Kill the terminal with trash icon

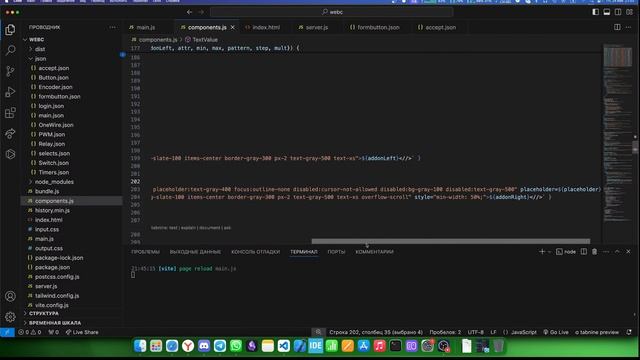(594, 252)
